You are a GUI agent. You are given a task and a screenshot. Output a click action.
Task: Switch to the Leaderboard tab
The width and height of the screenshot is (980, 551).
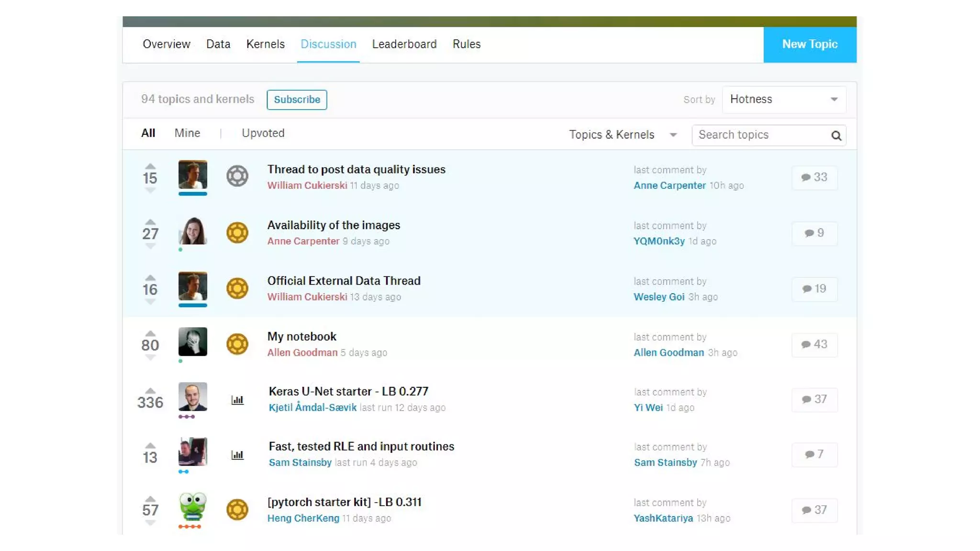point(404,44)
